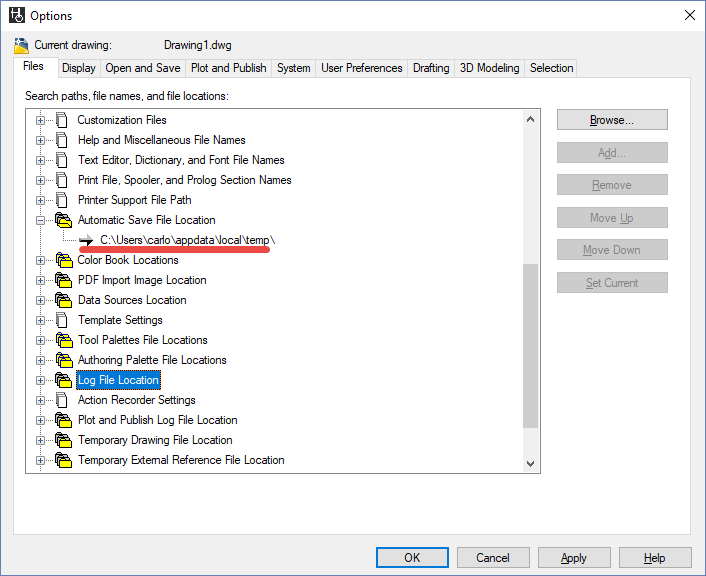
Task: Go to the Plot and Publish tab
Action: 228,68
